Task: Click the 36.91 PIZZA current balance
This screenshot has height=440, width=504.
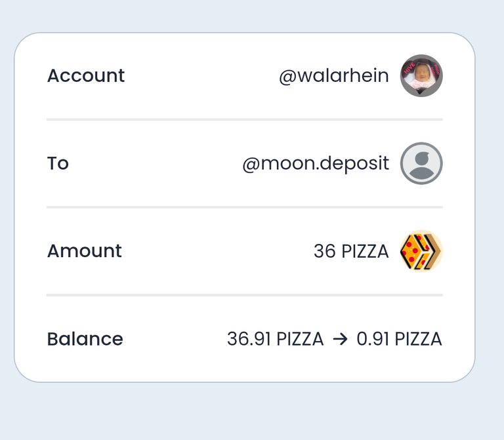Action: [275, 339]
